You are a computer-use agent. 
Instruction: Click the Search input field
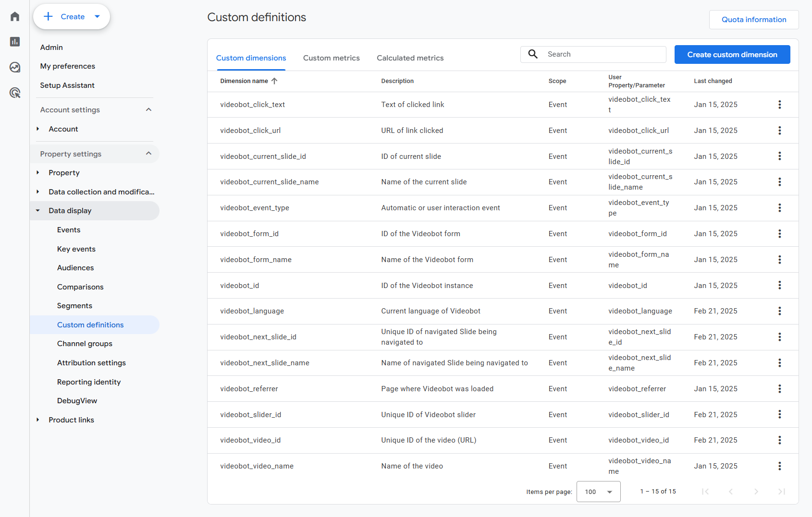pos(603,54)
